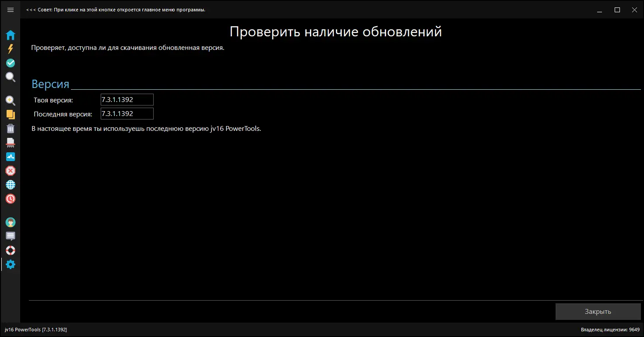Open the hamburger main menu
Viewport: 644px width, 337px height.
tap(10, 9)
